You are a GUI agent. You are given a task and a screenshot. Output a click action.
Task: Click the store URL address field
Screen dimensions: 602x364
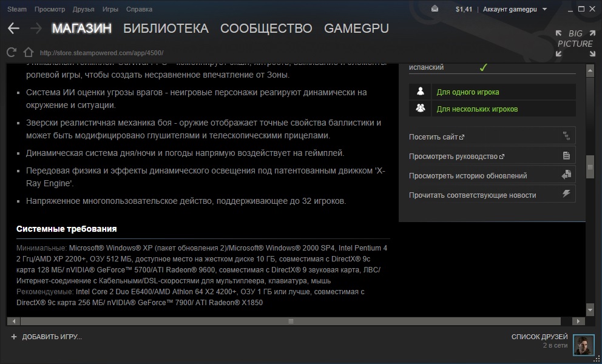coord(102,53)
